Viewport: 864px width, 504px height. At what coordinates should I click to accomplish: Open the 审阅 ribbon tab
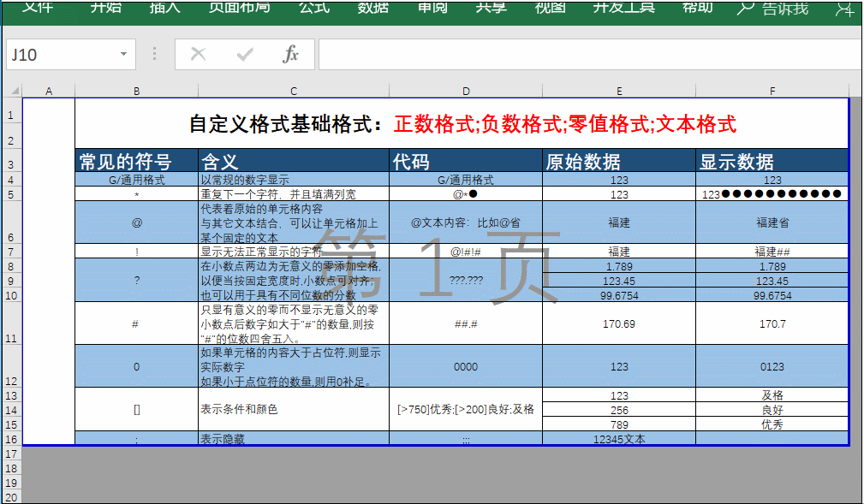click(x=432, y=7)
